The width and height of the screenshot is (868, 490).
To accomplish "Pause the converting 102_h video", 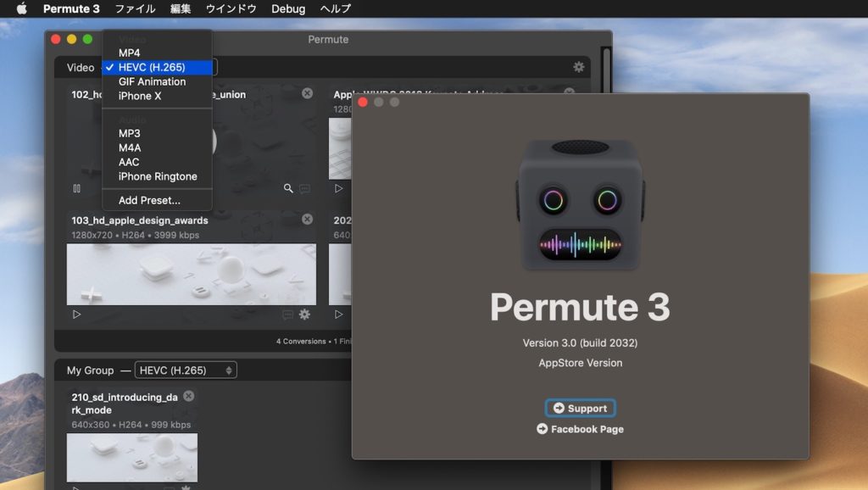I will click(76, 188).
